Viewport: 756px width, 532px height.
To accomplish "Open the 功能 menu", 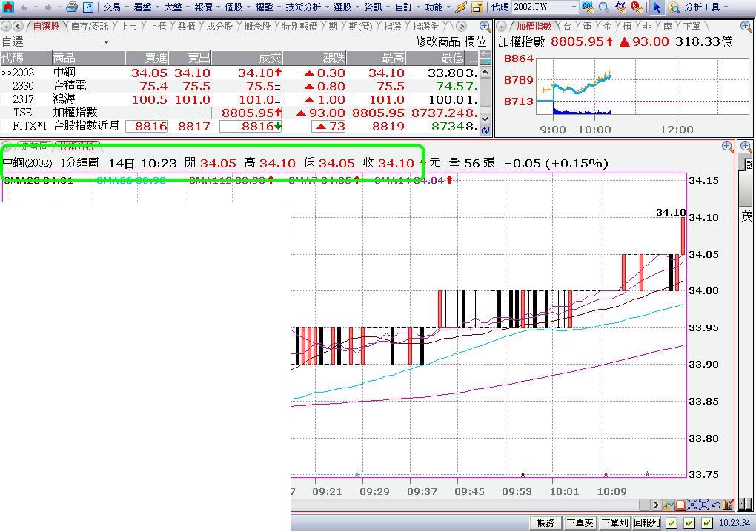I will coord(434,7).
